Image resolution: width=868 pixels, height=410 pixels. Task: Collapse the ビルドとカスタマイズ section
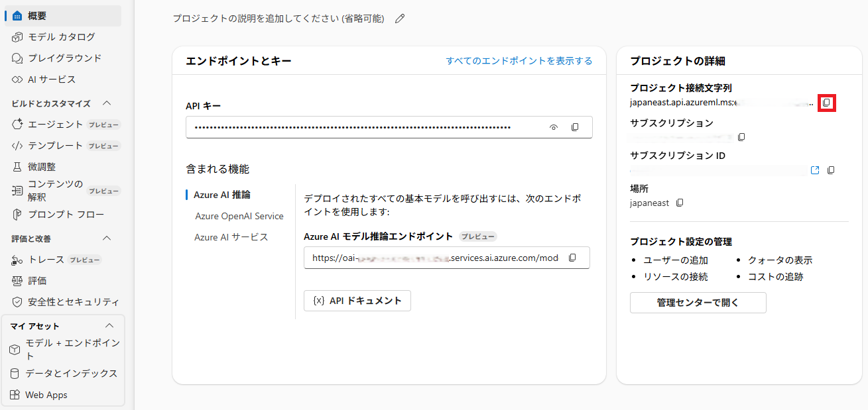[x=107, y=103]
